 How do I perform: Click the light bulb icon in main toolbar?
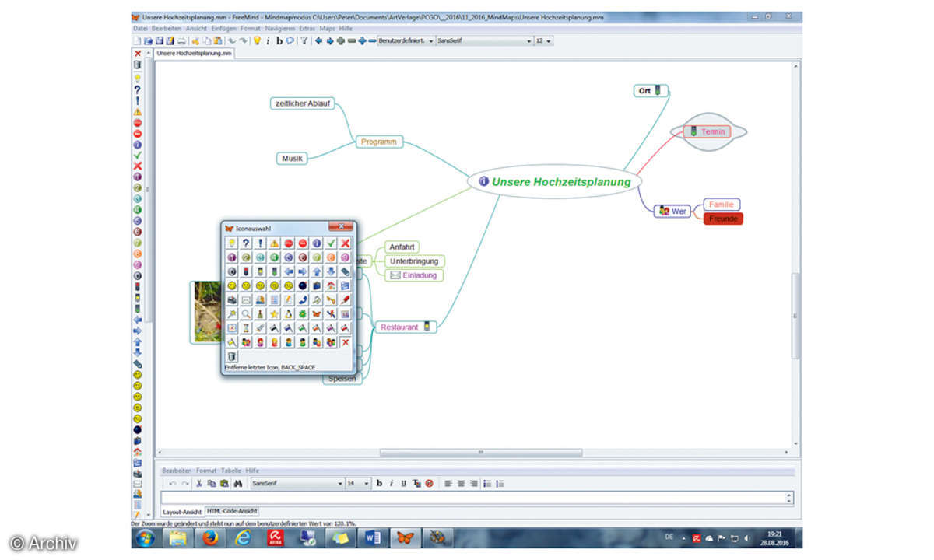point(256,40)
